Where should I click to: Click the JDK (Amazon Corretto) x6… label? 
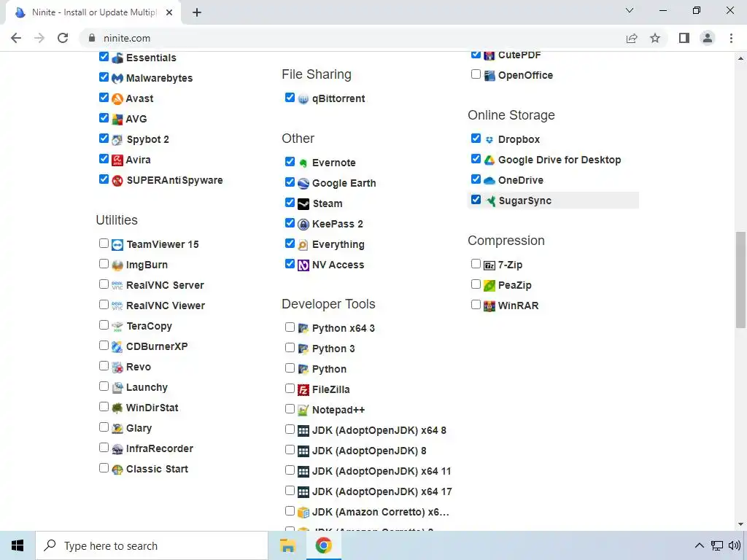click(381, 513)
